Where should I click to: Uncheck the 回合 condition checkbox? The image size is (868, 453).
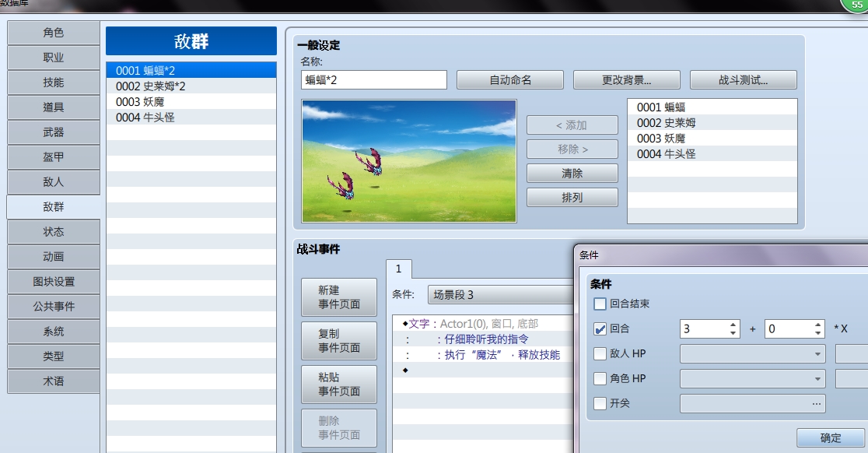600,329
